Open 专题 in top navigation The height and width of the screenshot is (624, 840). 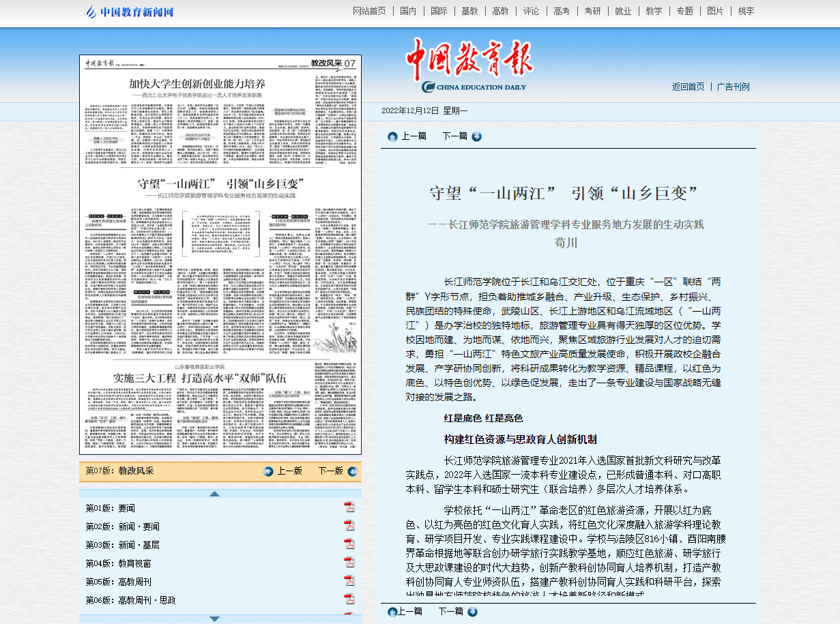tap(684, 11)
